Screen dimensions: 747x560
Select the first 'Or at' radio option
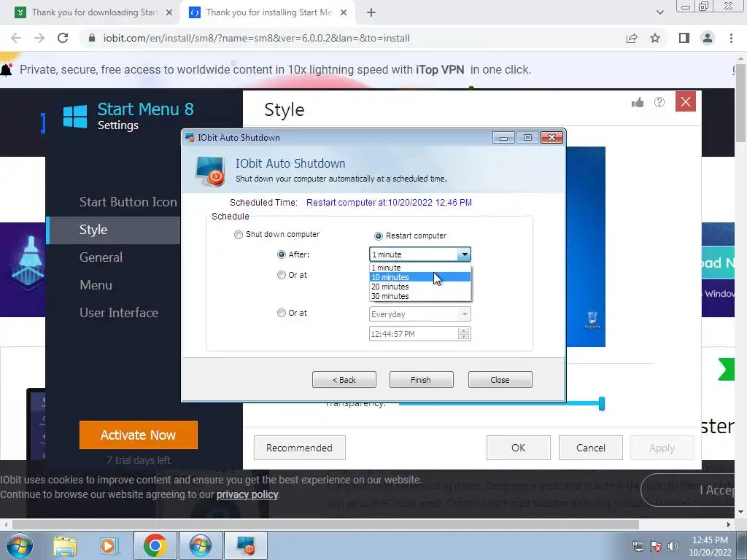(x=282, y=275)
